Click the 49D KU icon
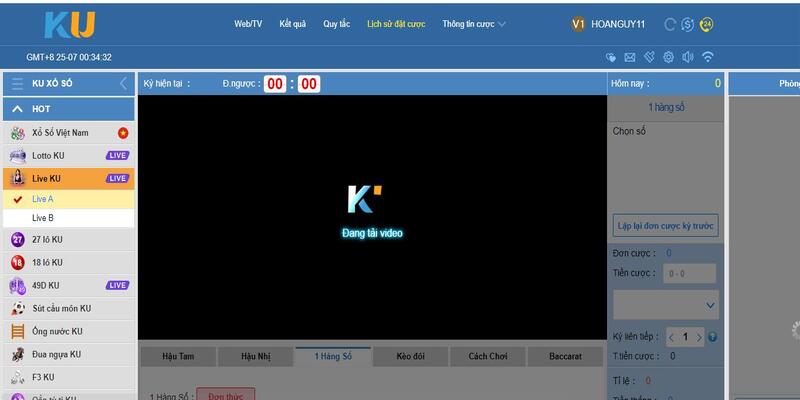Image resolution: width=800 pixels, height=400 pixels. point(17,285)
